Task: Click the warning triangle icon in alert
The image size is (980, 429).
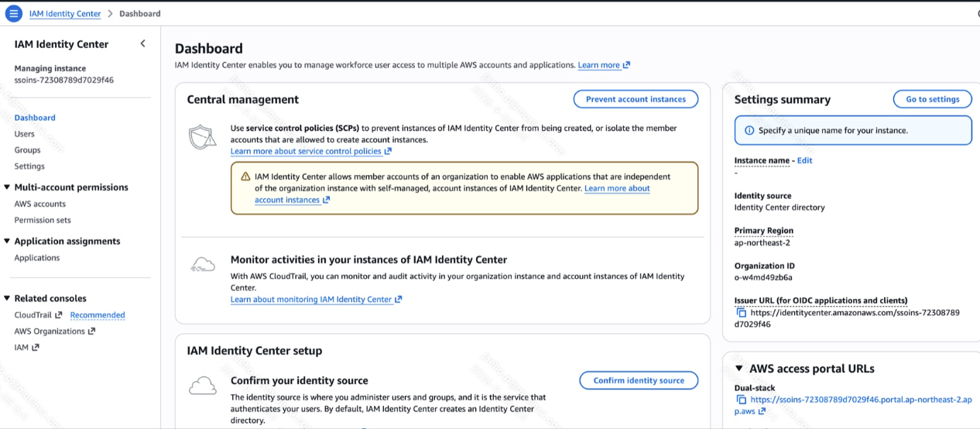Action: point(245,177)
